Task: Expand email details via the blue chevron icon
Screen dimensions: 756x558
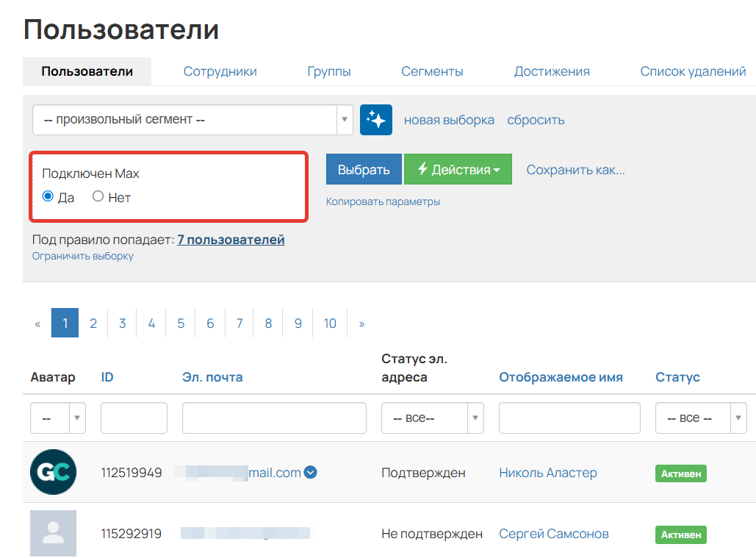Action: (x=310, y=473)
